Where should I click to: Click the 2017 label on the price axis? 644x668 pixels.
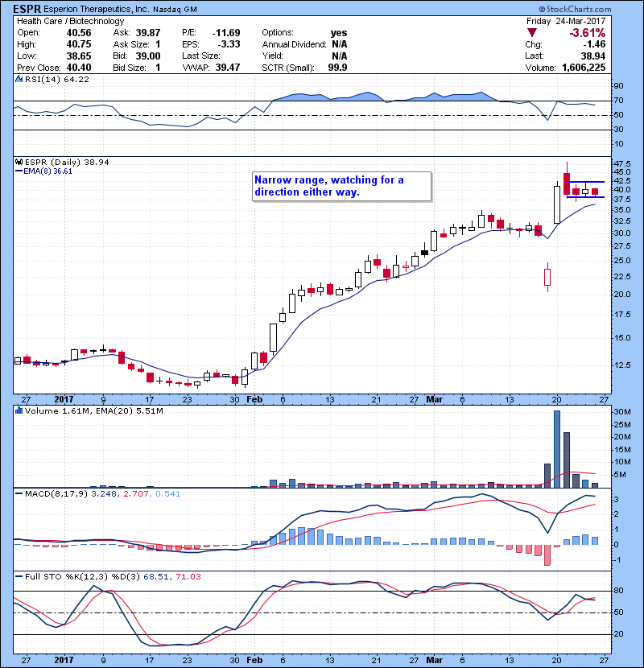pyautogui.click(x=64, y=400)
